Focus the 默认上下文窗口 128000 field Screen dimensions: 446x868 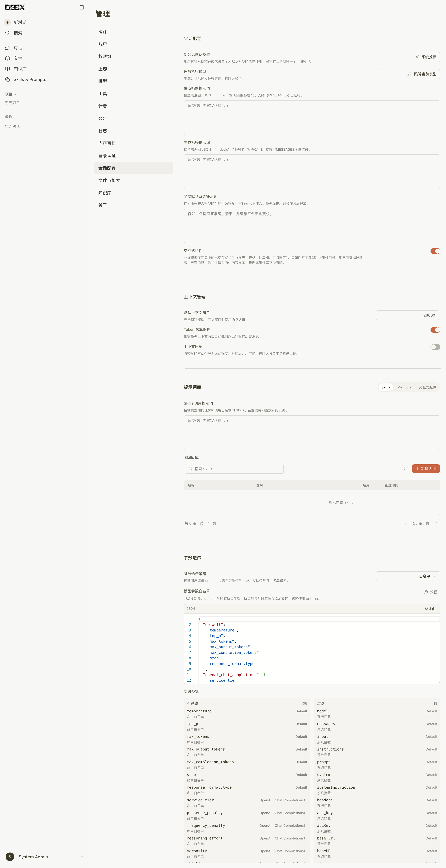click(407, 315)
